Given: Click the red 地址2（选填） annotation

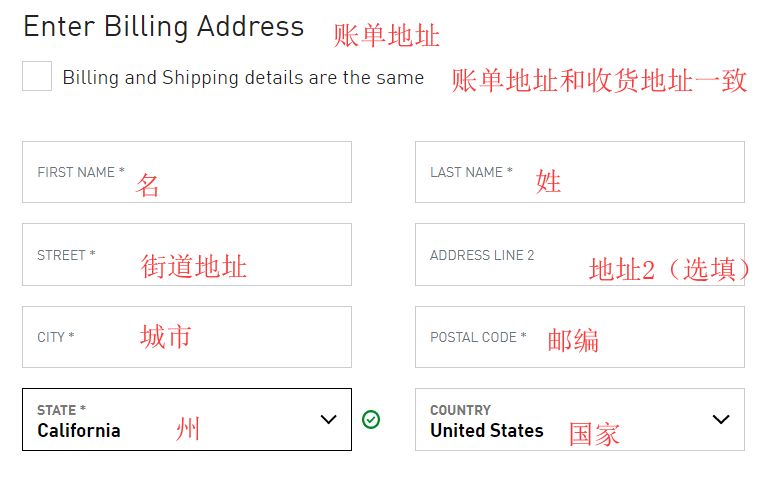Looking at the screenshot, I should (x=670, y=269).
